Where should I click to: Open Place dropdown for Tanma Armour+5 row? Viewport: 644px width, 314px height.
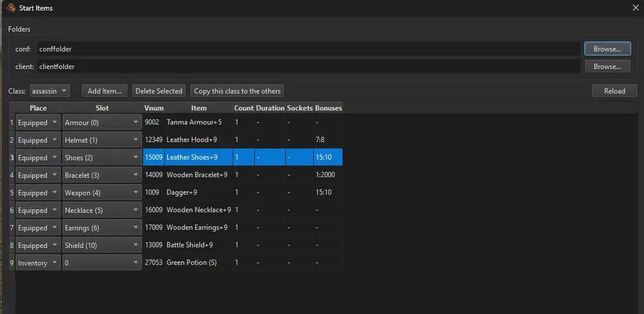[38, 122]
